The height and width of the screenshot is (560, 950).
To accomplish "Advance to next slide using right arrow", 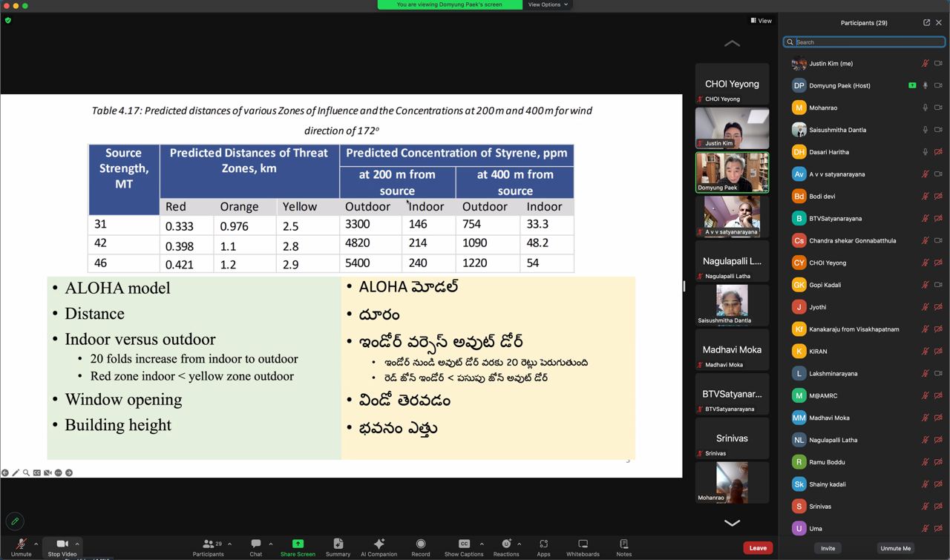I will click(x=69, y=472).
